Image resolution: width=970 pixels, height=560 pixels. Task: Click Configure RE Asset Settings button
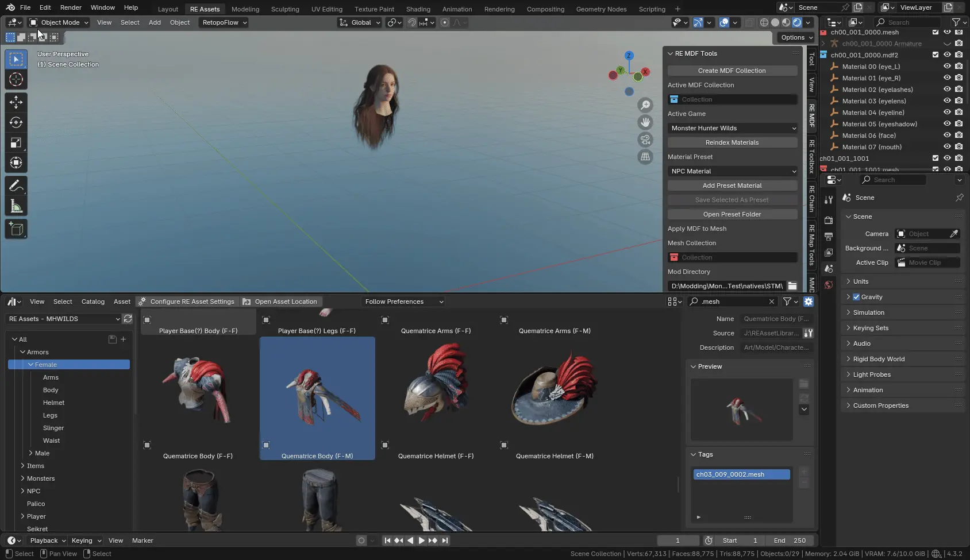click(x=187, y=302)
